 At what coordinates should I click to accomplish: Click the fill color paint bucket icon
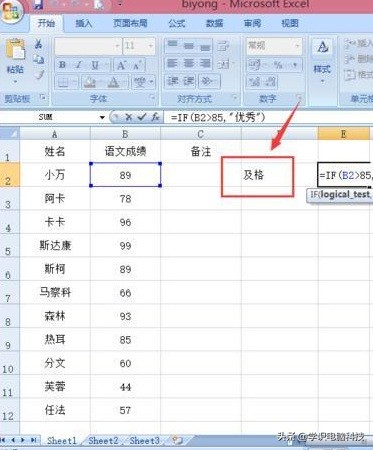(x=89, y=82)
